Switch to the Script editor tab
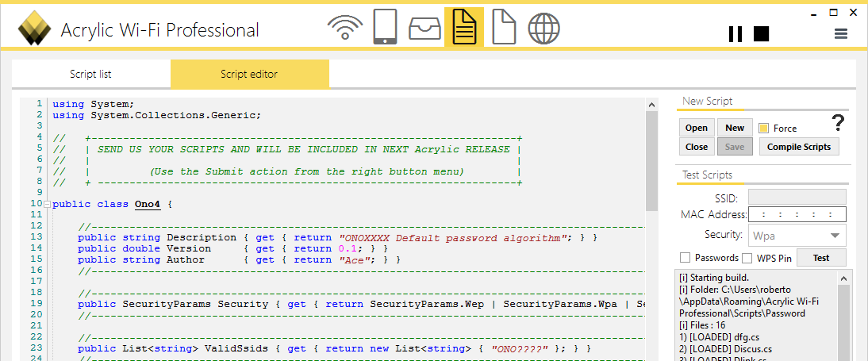Viewport: 868px width, 361px height. [x=249, y=75]
